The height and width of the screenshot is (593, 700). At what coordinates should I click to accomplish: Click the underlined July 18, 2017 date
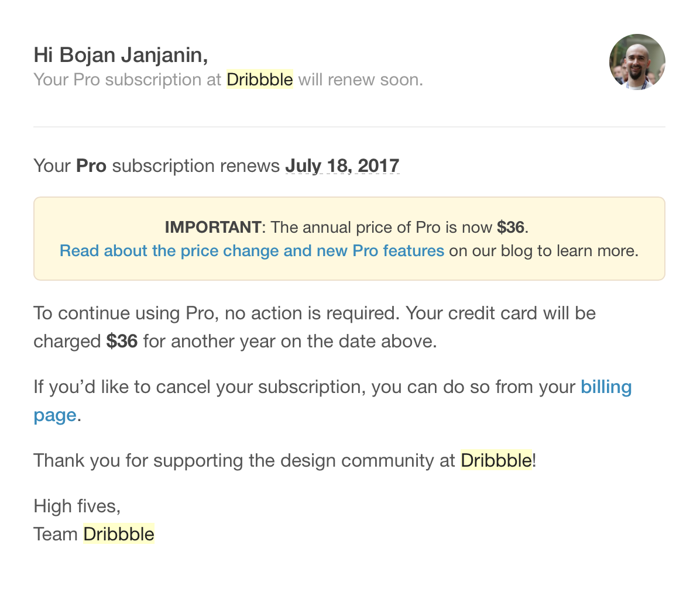tap(342, 166)
